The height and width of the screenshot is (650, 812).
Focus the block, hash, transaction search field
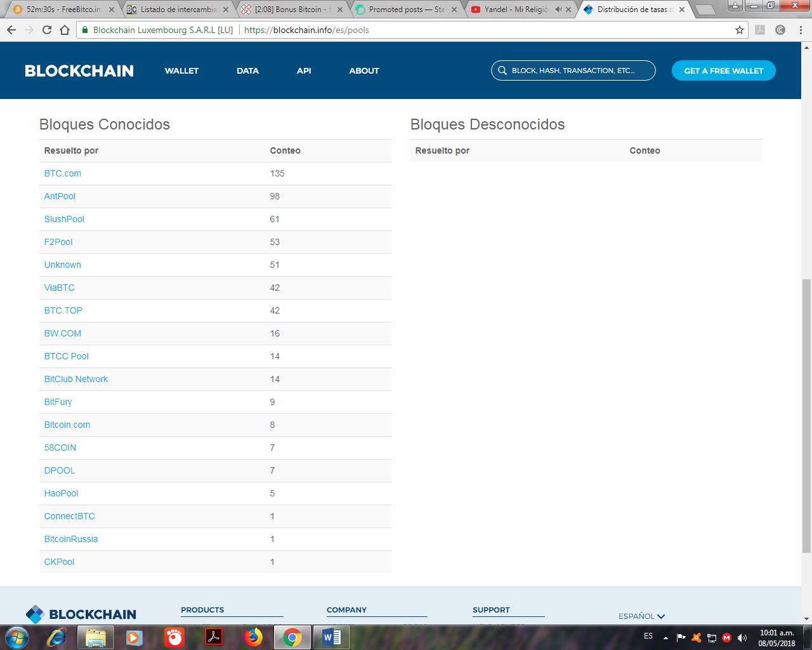pyautogui.click(x=573, y=70)
